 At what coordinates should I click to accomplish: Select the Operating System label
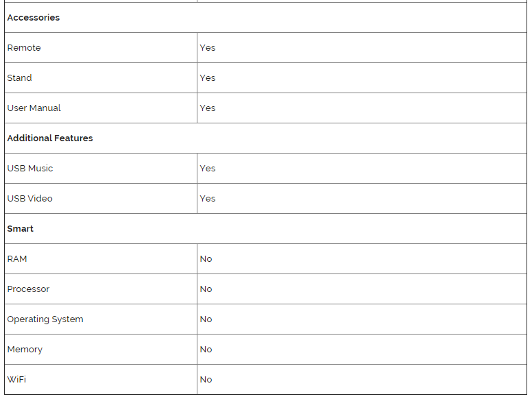(x=45, y=319)
